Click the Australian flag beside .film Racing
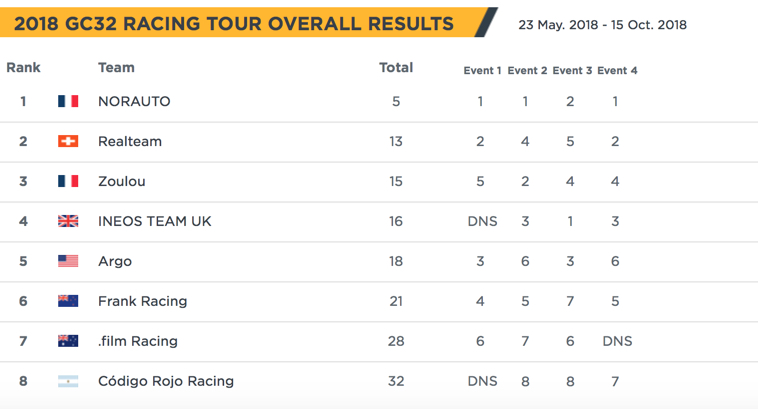This screenshot has width=758, height=409. 68,341
